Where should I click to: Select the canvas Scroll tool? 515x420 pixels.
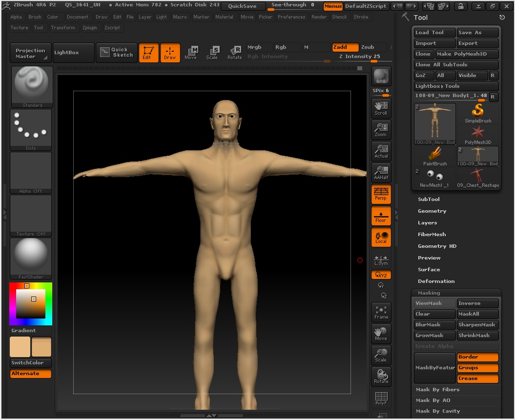(381, 108)
